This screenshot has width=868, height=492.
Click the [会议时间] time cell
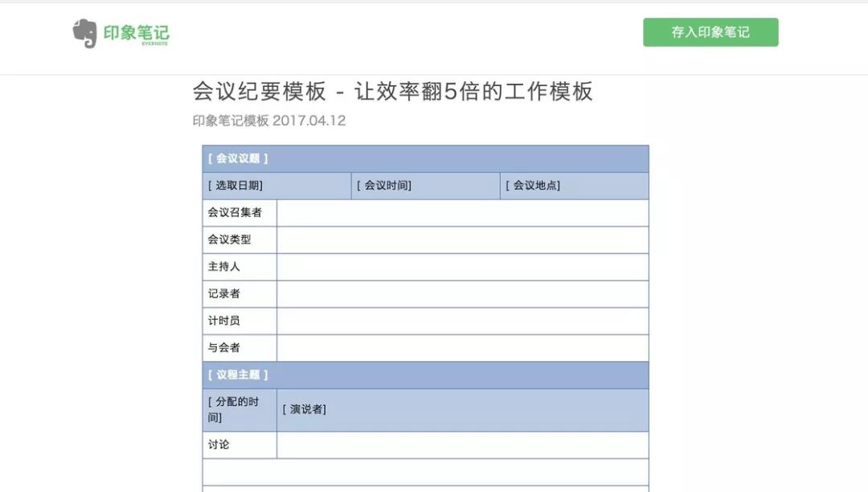tap(425, 186)
